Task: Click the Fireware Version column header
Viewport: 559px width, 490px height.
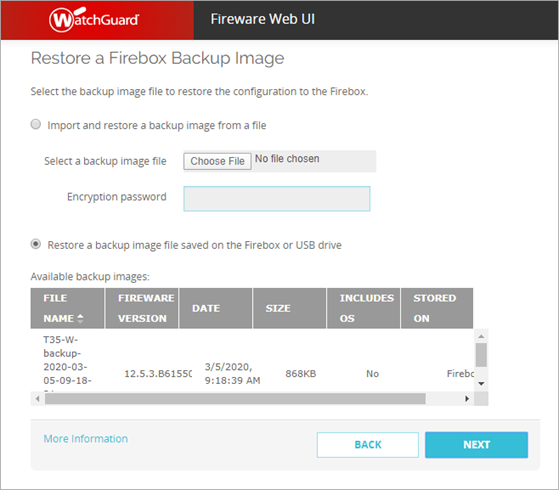Action: [142, 308]
